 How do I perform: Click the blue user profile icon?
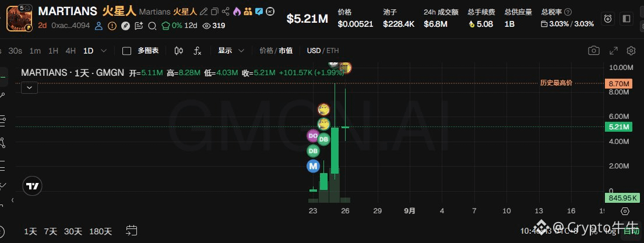98,26
